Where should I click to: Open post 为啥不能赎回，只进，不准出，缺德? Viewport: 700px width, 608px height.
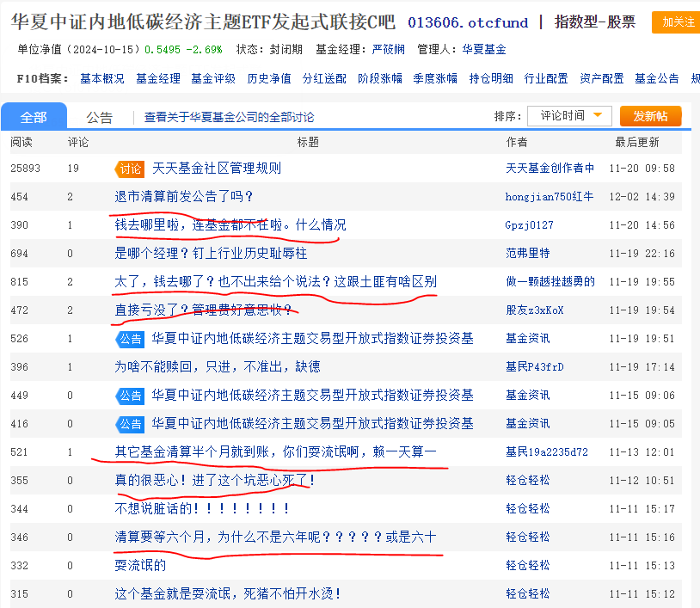(218, 367)
